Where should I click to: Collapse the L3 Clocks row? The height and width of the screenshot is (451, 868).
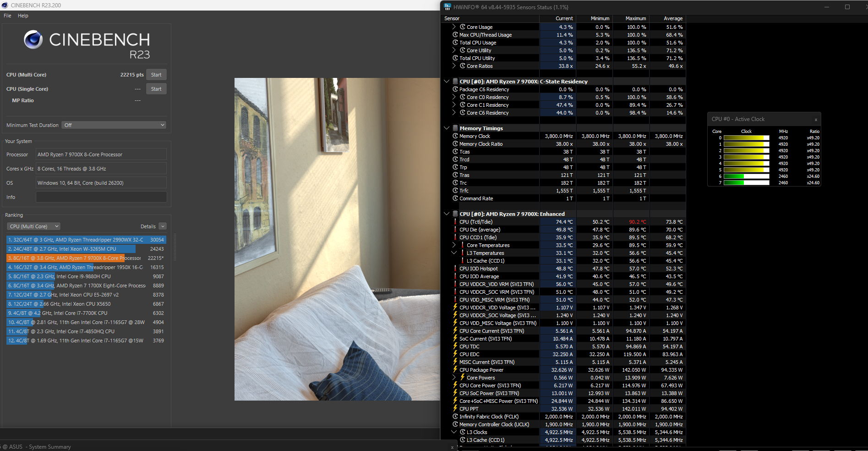(x=454, y=432)
